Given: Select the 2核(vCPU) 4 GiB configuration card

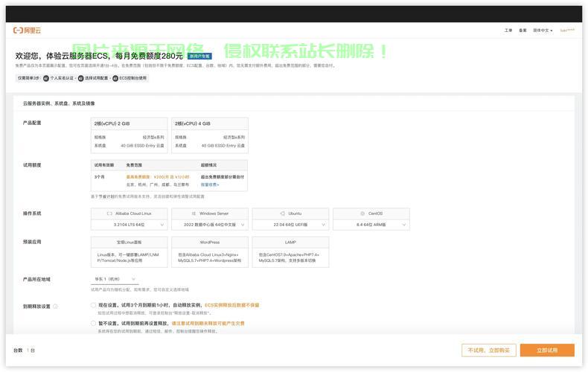Looking at the screenshot, I should coord(210,135).
